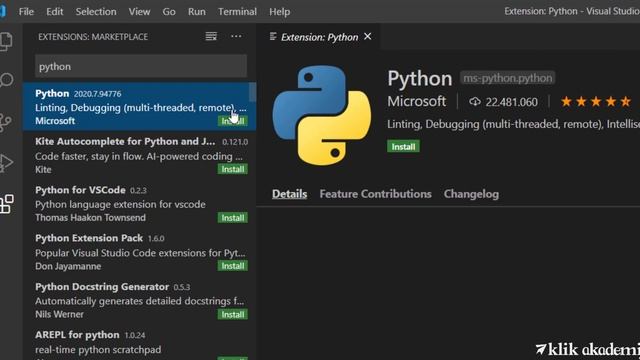Open the Explorer view in activity bar
The image size is (640, 360).
tap(6, 41)
